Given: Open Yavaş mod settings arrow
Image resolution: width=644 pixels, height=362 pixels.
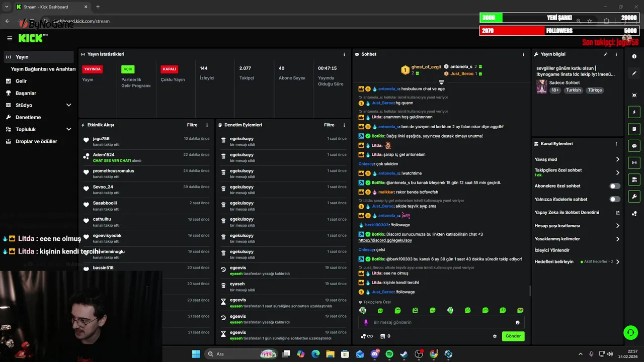Looking at the screenshot, I should click(617, 159).
